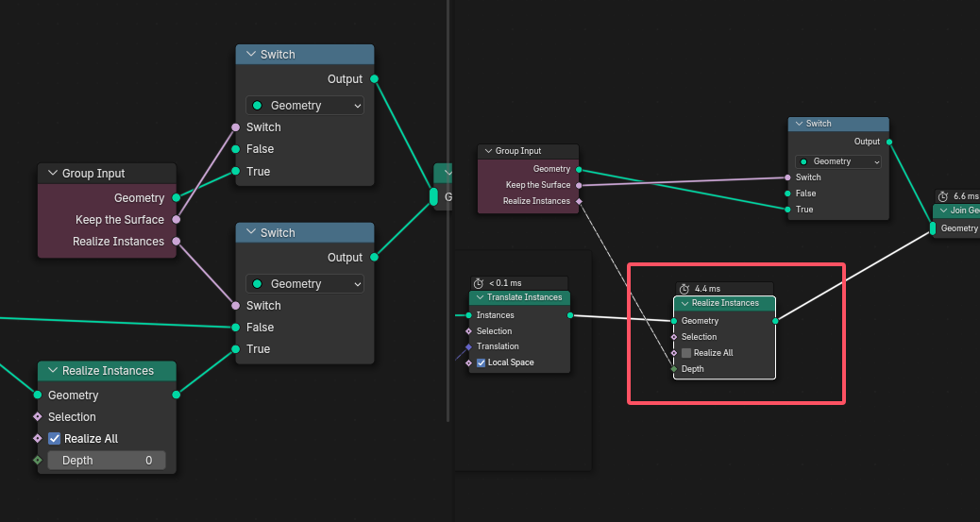The image size is (980, 522).
Task: Click Realize Instances socket on left Group Input
Action: pyautogui.click(x=177, y=242)
